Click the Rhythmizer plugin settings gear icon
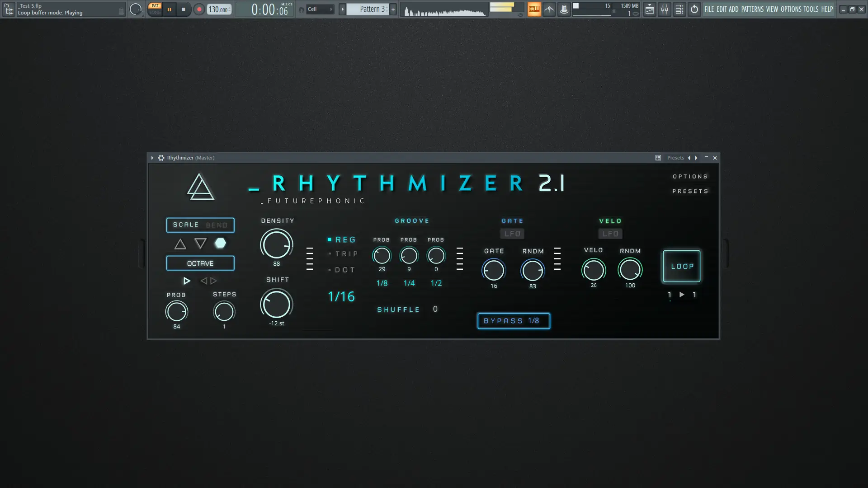The width and height of the screenshot is (868, 488). point(161,158)
